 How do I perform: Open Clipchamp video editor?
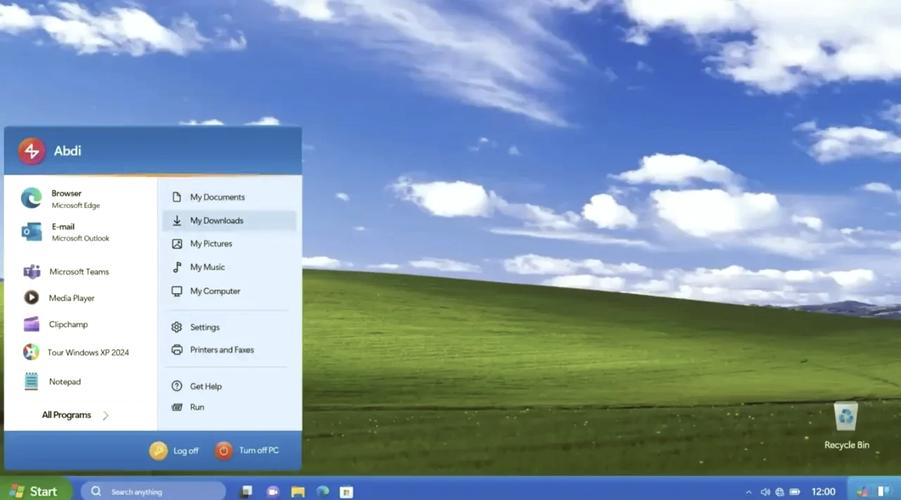[56, 324]
